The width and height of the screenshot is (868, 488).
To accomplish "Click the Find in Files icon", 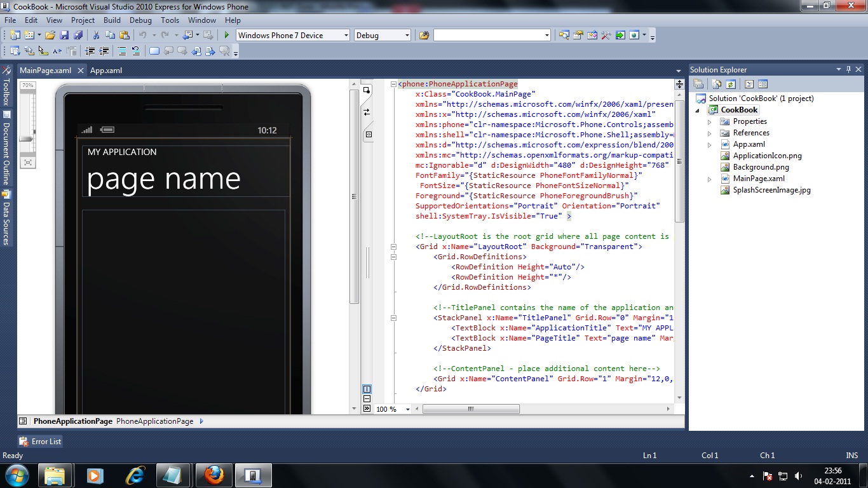I will click(x=424, y=35).
